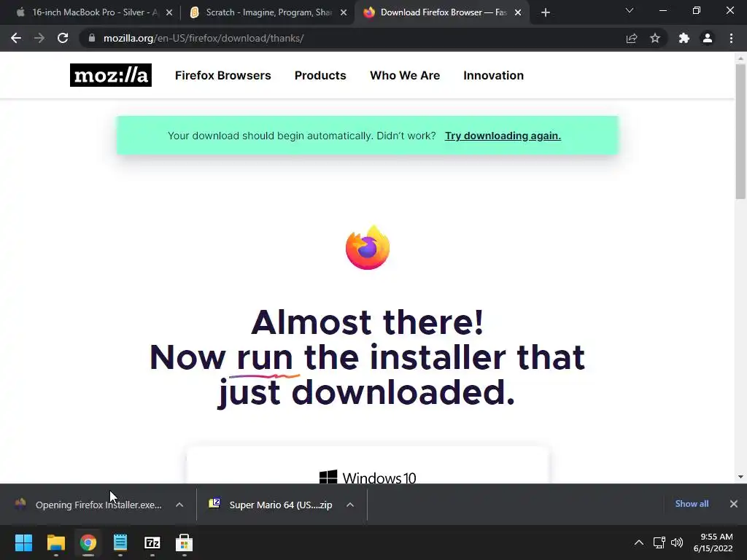Reload the current page
Viewport: 747px width, 560px height.
63,38
